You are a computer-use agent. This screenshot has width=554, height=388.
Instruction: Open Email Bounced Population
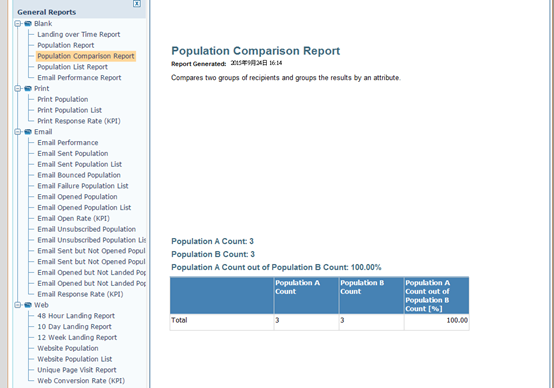tap(79, 175)
